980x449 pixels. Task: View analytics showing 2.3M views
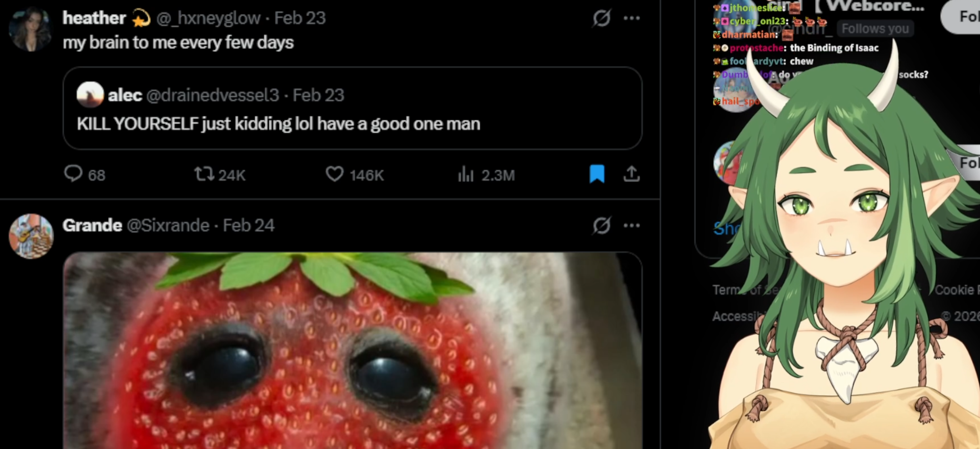[x=486, y=175]
